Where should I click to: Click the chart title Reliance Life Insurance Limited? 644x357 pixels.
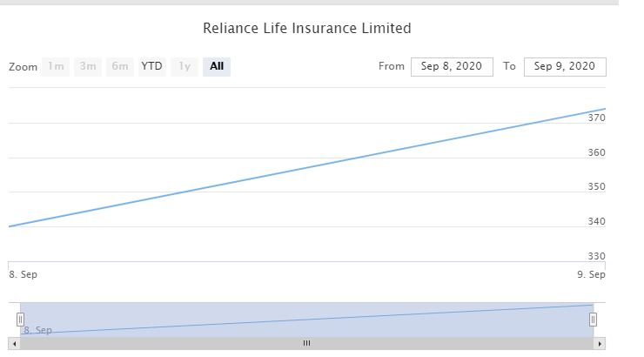307,29
